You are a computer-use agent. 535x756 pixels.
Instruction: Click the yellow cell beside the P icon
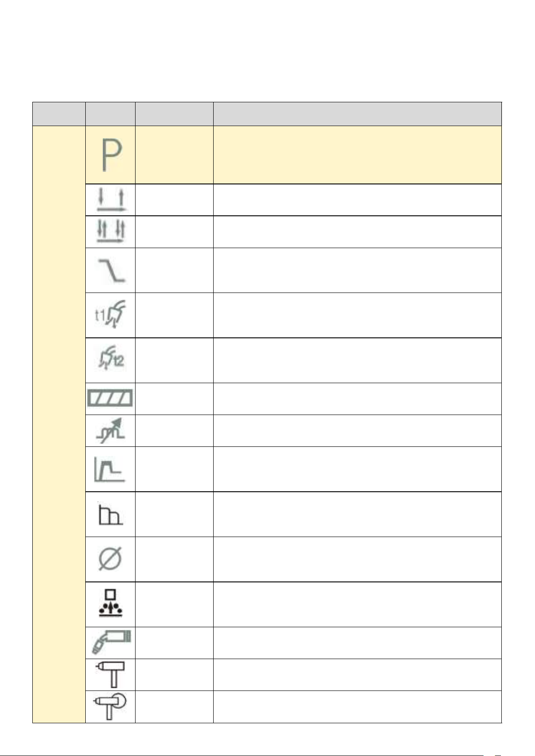coord(174,155)
